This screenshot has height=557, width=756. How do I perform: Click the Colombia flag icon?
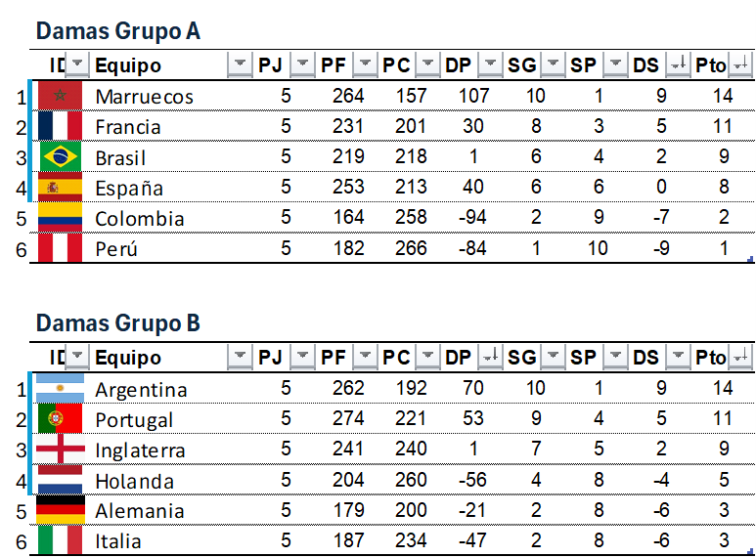point(61,218)
